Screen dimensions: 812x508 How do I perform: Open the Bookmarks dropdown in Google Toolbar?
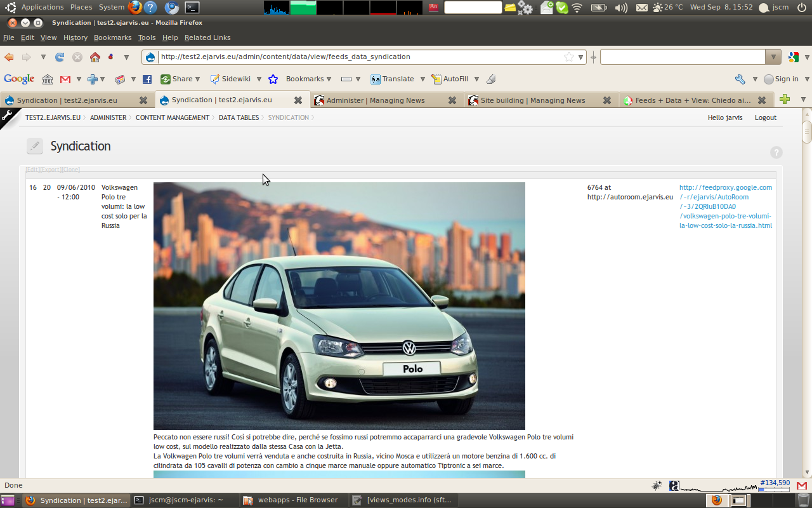309,79
